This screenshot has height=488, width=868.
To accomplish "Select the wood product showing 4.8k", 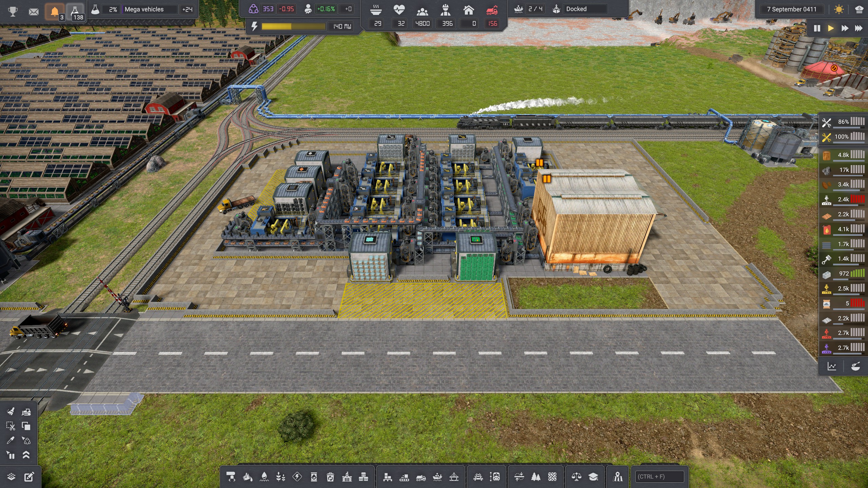I will point(843,155).
